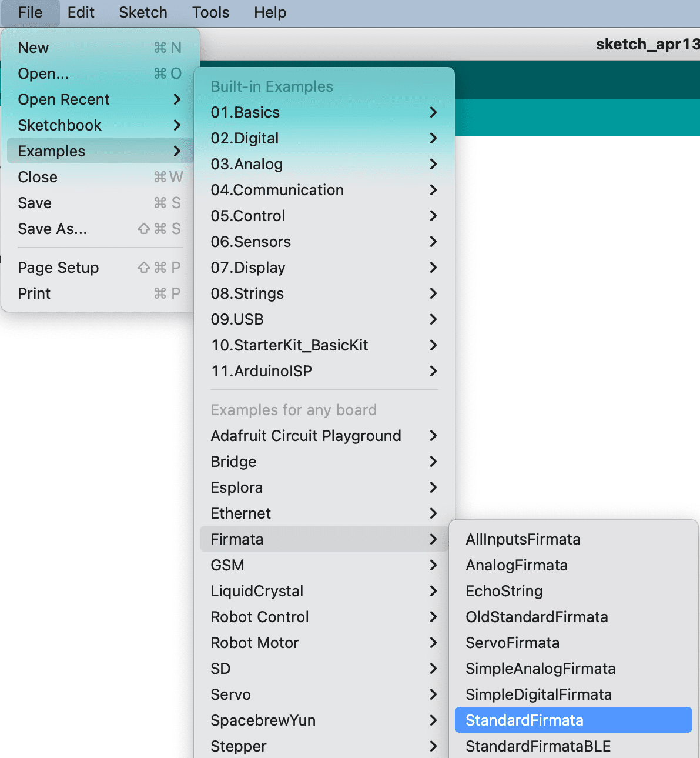Expand the 06.Sensors examples
Viewport: 700px width, 758px height.
point(324,242)
